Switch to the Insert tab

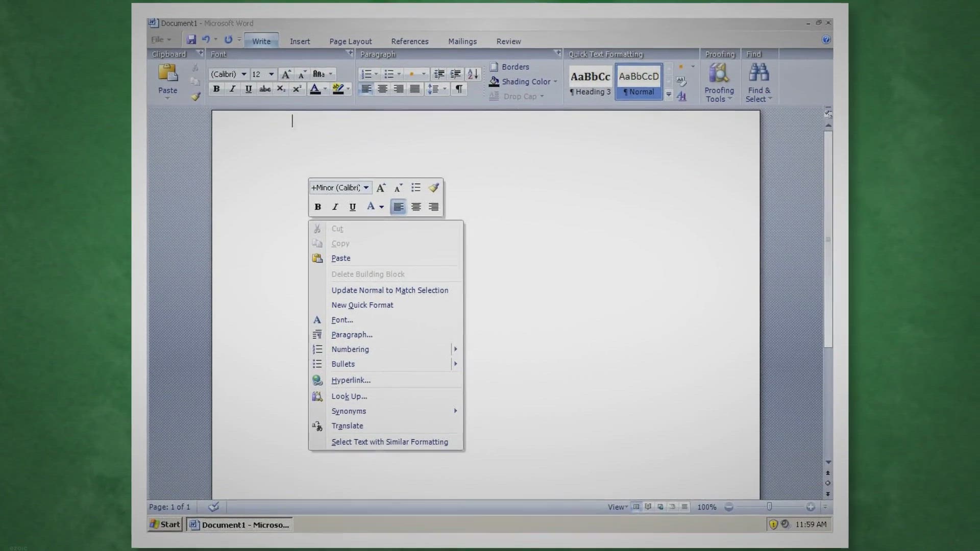click(x=300, y=41)
